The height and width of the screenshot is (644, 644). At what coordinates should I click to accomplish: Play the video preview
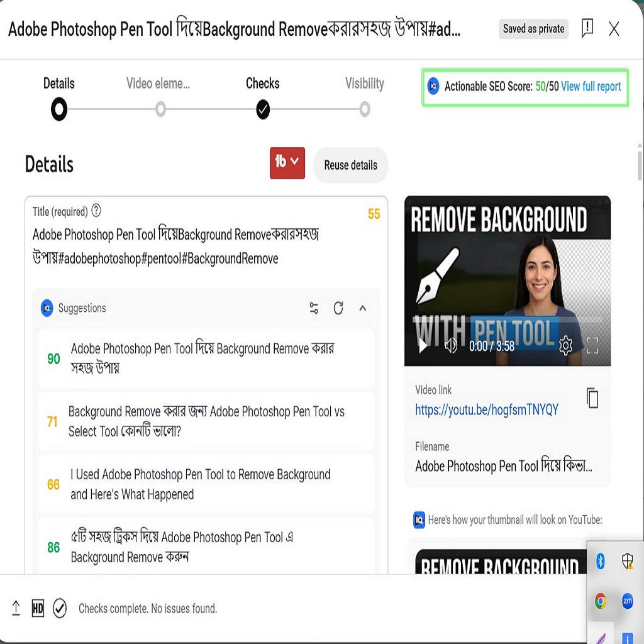pos(423,346)
